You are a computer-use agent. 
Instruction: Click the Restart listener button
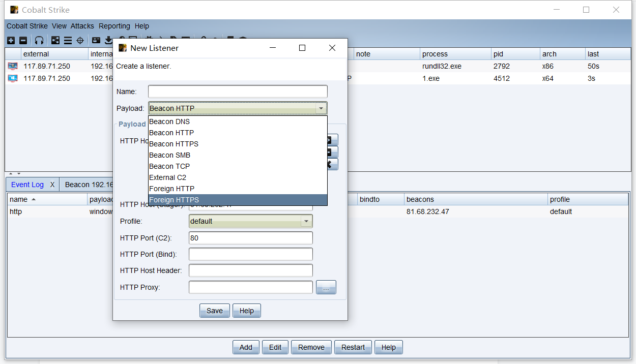coord(353,347)
